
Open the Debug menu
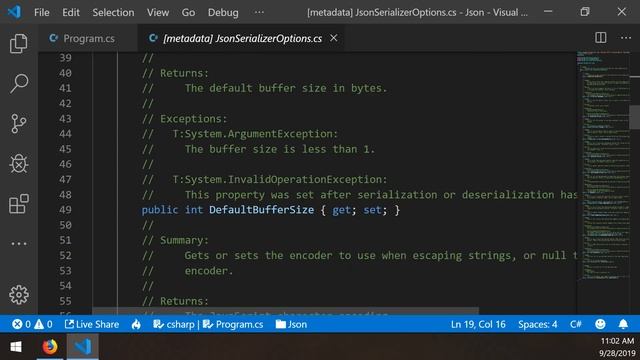click(x=223, y=12)
